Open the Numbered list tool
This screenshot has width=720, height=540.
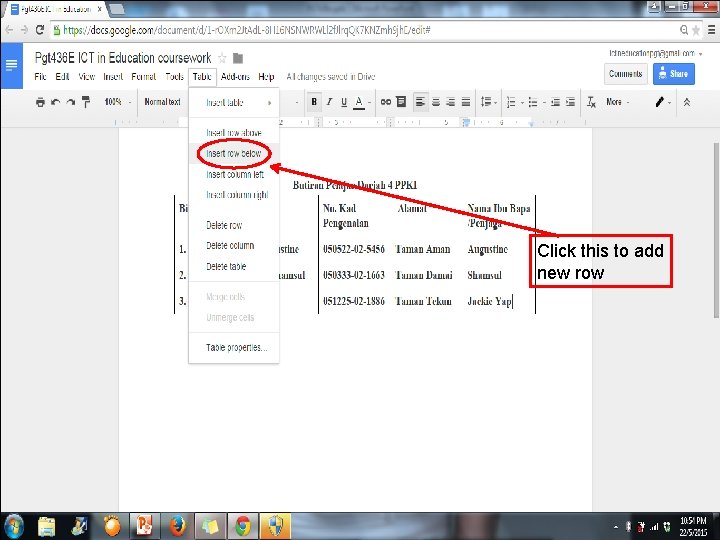[x=511, y=102]
